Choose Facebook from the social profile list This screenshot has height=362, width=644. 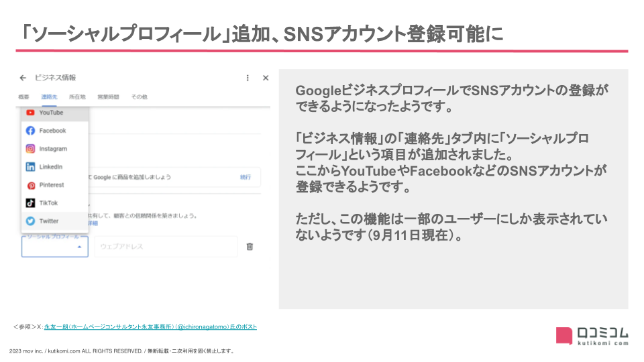coord(54,131)
